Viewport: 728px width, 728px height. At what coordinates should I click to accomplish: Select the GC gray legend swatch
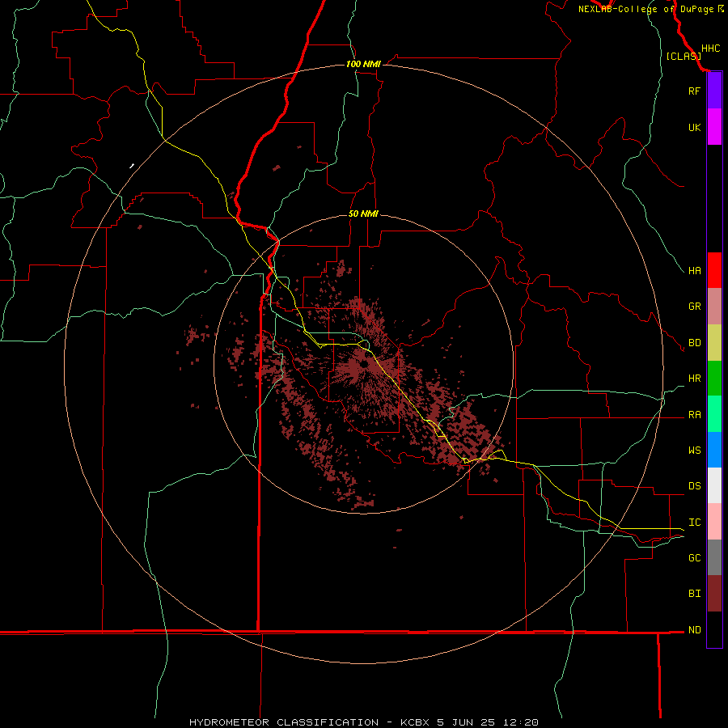714,557
